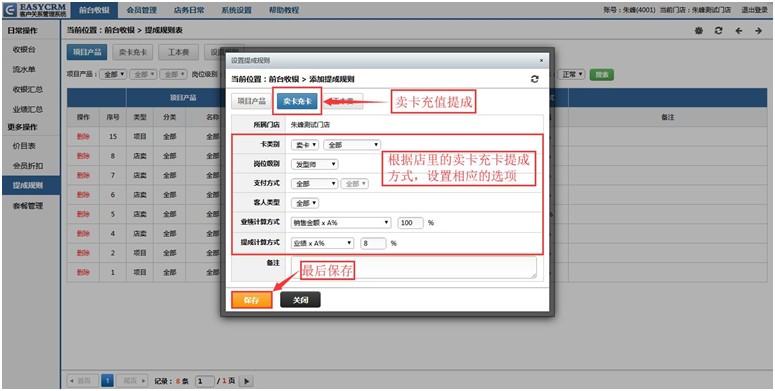Click the 备注 remarks text area

pos(414,267)
